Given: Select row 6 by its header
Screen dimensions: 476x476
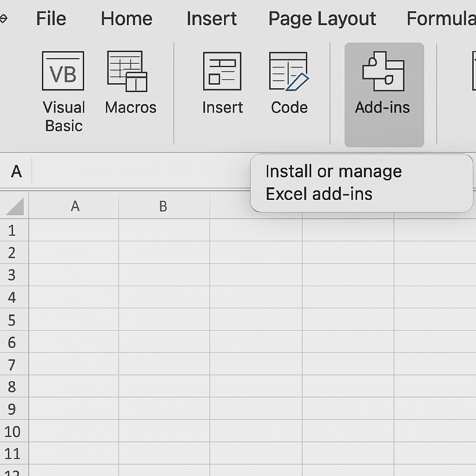Looking at the screenshot, I should point(14,342).
